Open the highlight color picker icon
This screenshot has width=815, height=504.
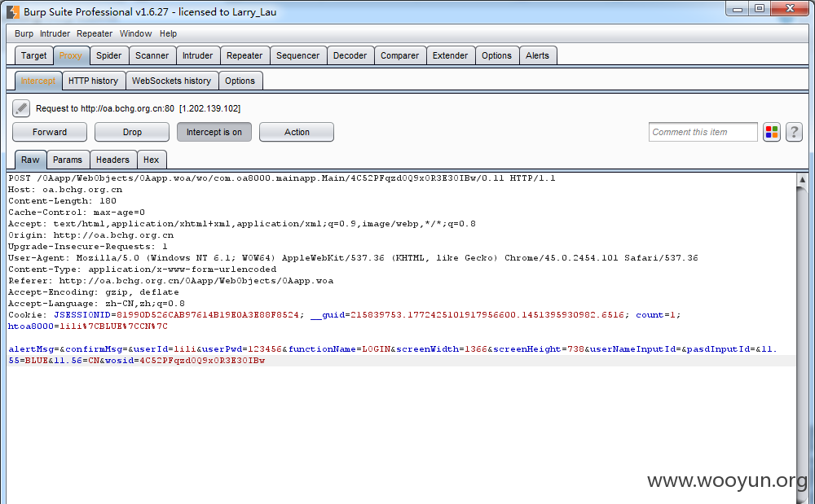point(771,133)
